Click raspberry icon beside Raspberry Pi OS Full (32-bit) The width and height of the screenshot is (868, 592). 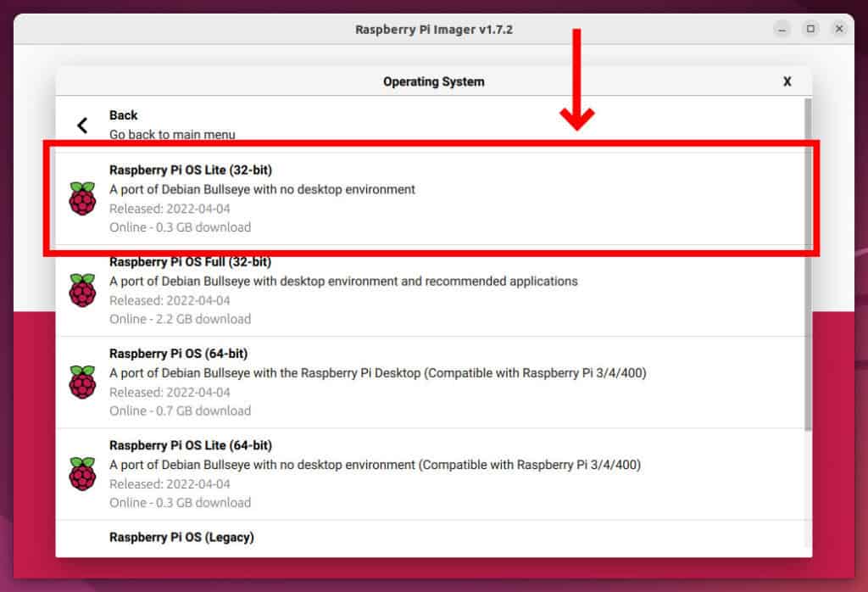82,290
